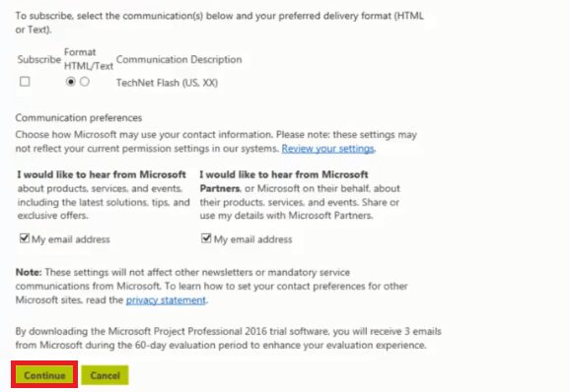Click the bold Partners heading text

click(x=220, y=188)
